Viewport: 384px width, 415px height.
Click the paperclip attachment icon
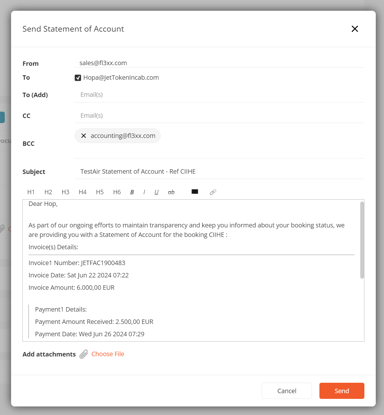pyautogui.click(x=84, y=354)
